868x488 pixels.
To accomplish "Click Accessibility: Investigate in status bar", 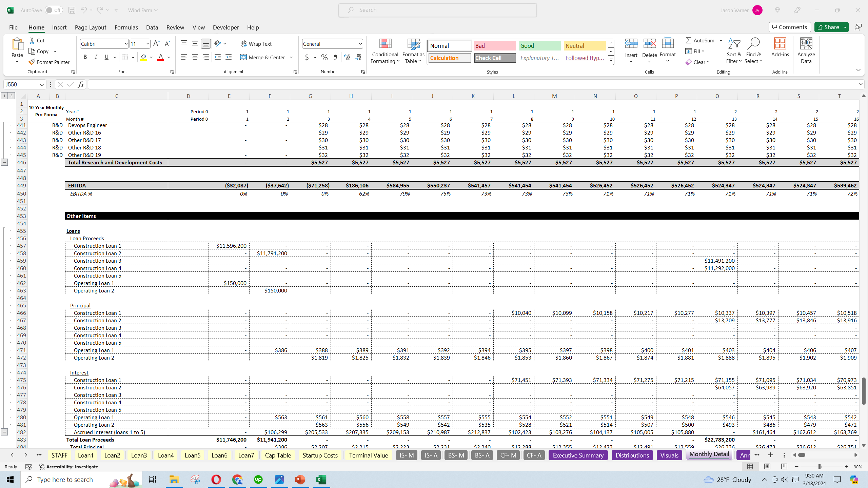I will click(68, 467).
